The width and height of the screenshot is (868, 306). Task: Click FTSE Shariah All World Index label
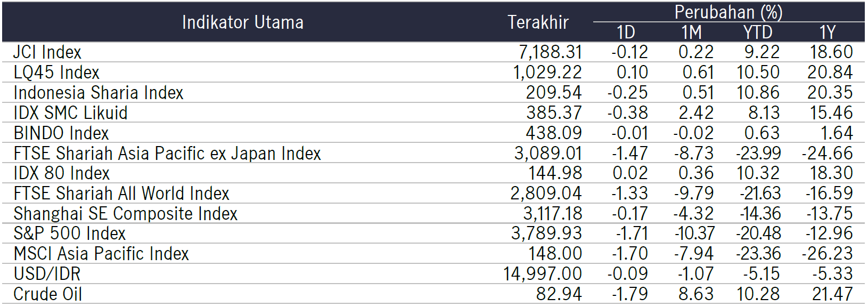[121, 194]
